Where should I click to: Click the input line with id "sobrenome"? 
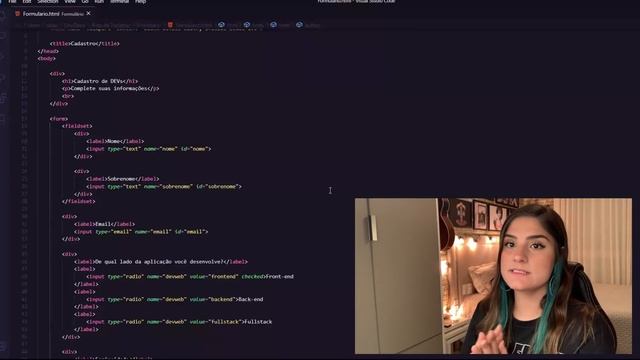click(x=164, y=187)
